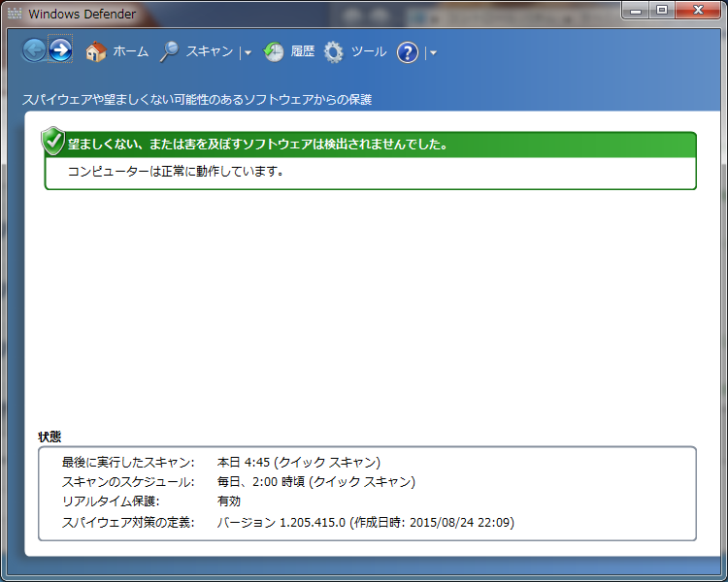Close the Windows Defender window
Screen dimensions: 728x582
(x=698, y=11)
